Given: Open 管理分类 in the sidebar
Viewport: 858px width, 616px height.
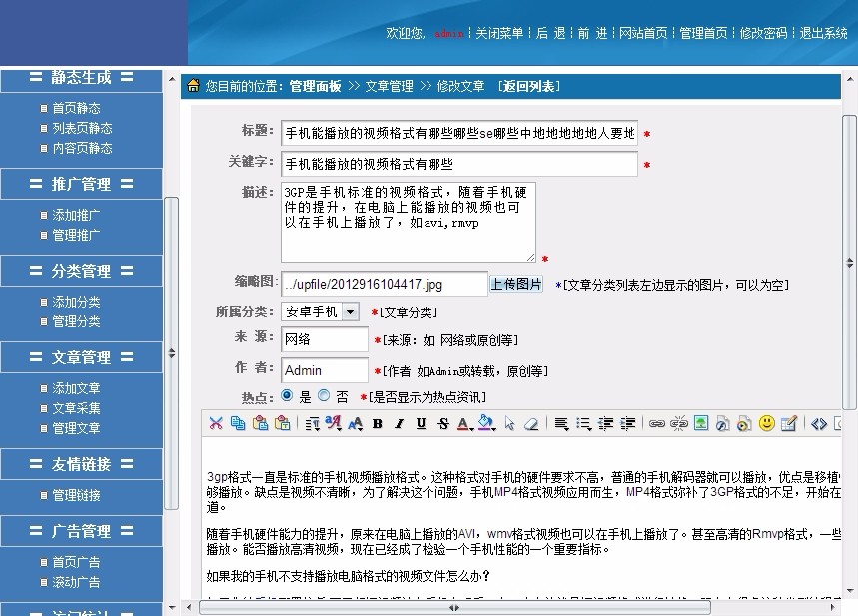Looking at the screenshot, I should (x=76, y=321).
